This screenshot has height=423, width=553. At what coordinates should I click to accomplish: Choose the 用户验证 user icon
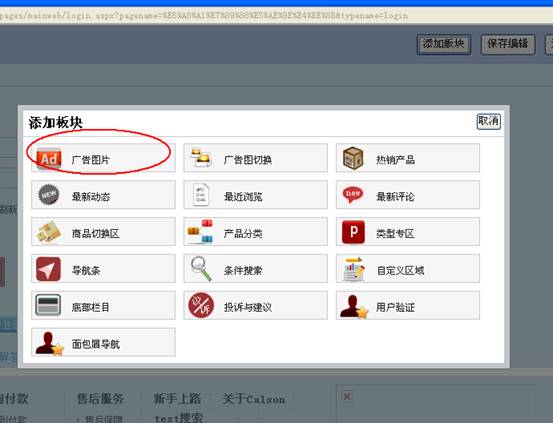click(354, 306)
